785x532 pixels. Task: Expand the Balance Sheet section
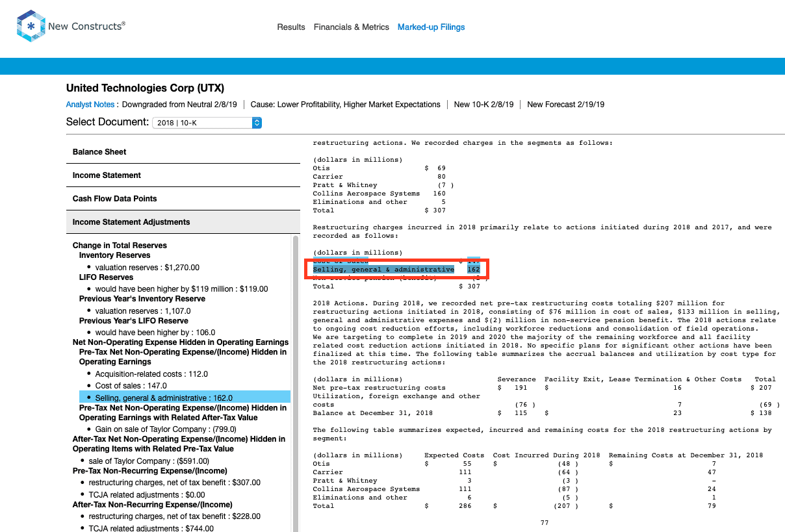point(183,152)
